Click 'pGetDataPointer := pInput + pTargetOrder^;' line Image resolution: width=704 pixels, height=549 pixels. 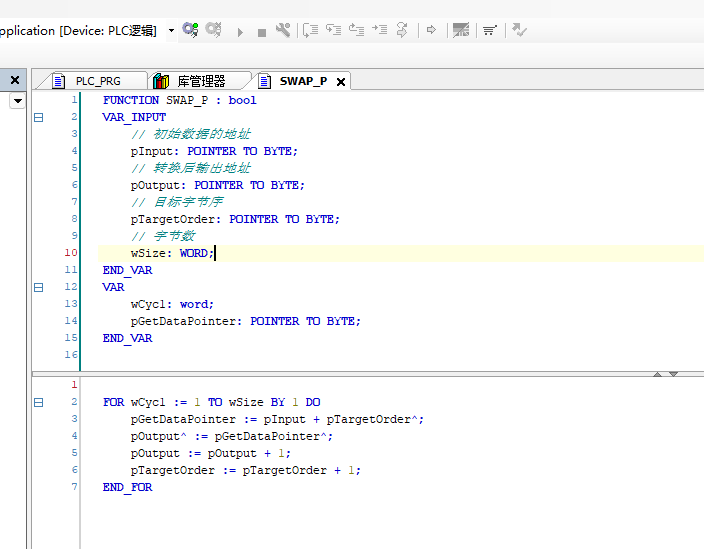[x=277, y=419]
